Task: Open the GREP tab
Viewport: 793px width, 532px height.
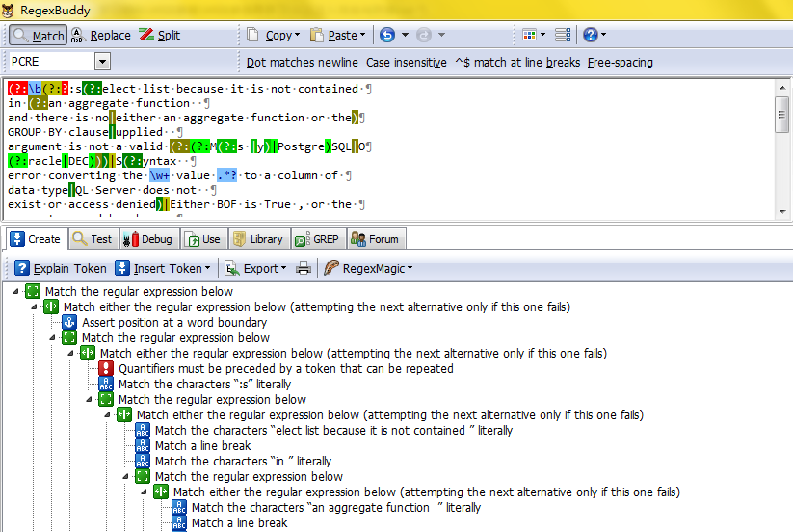Action: (x=318, y=239)
